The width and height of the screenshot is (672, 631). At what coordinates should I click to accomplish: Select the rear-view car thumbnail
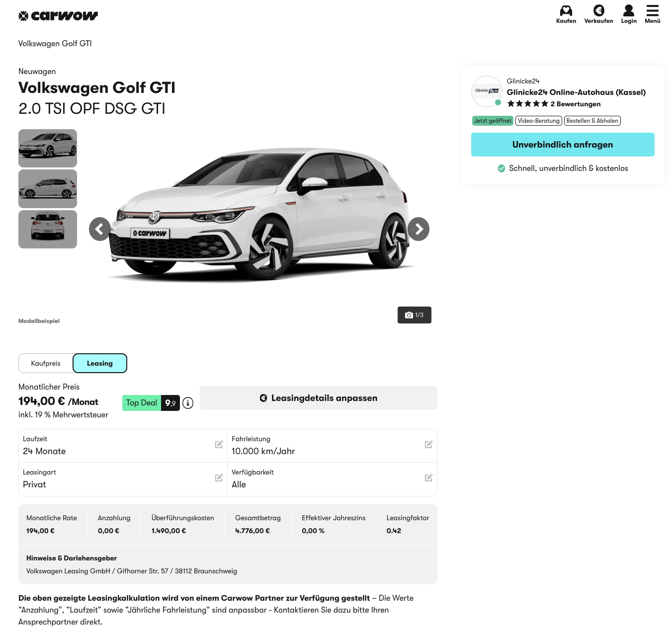tap(48, 229)
